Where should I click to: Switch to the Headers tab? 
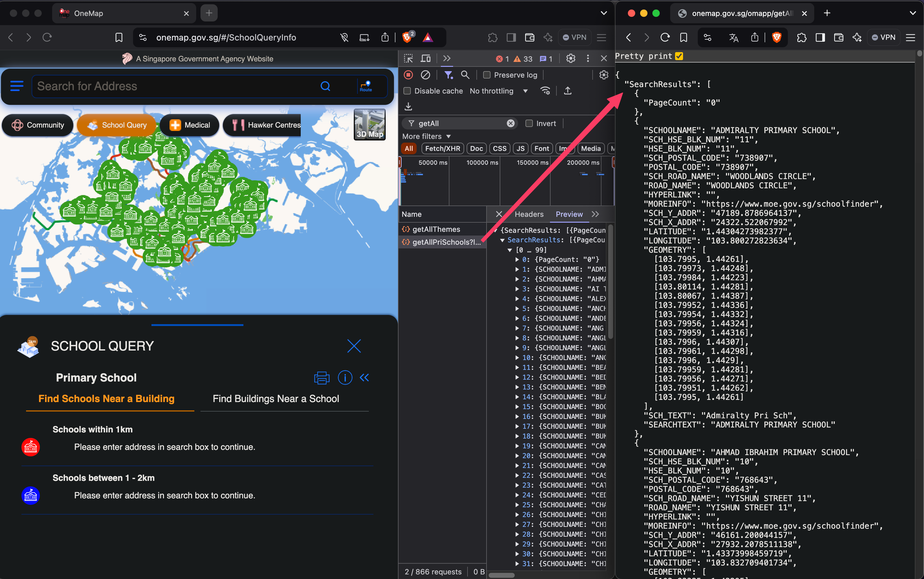529,214
